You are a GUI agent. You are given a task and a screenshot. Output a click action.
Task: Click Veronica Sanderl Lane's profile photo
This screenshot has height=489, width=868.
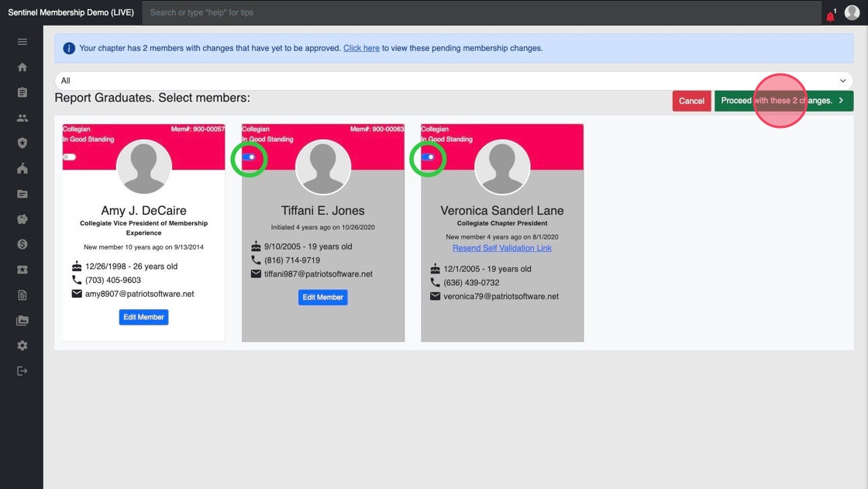(x=502, y=167)
